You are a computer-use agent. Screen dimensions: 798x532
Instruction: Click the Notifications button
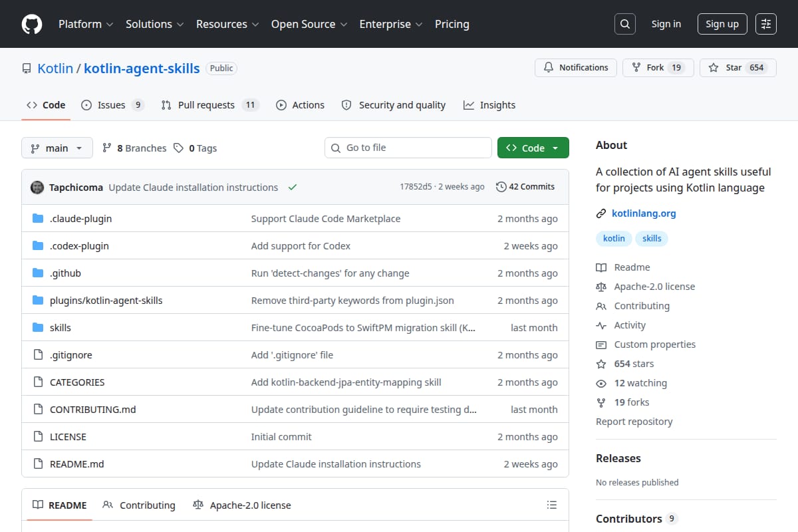click(x=576, y=68)
